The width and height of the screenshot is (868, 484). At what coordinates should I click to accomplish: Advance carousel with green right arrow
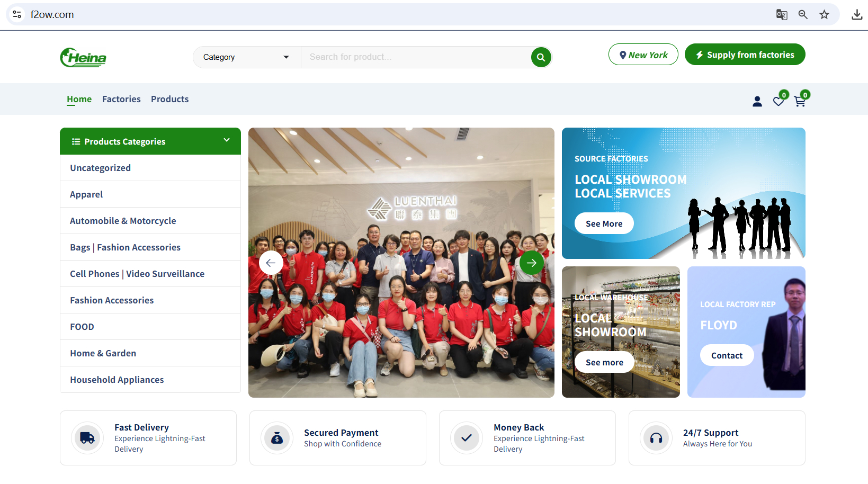pyautogui.click(x=531, y=263)
